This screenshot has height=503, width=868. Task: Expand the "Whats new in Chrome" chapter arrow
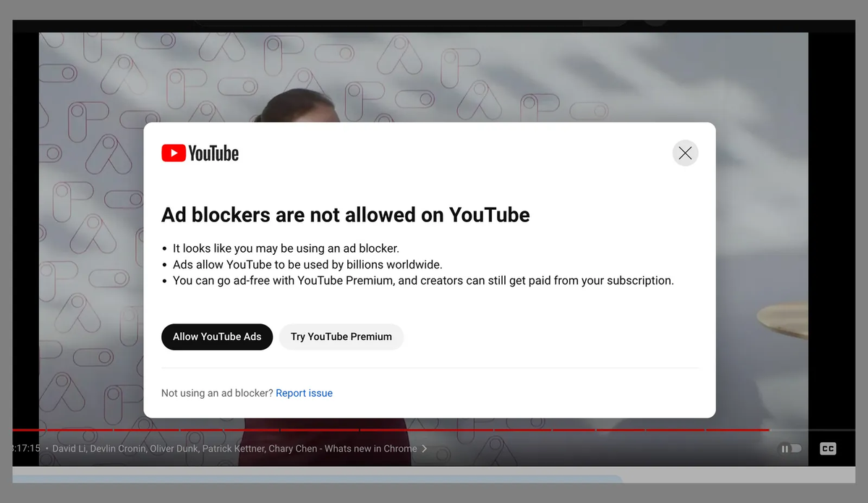coord(425,448)
